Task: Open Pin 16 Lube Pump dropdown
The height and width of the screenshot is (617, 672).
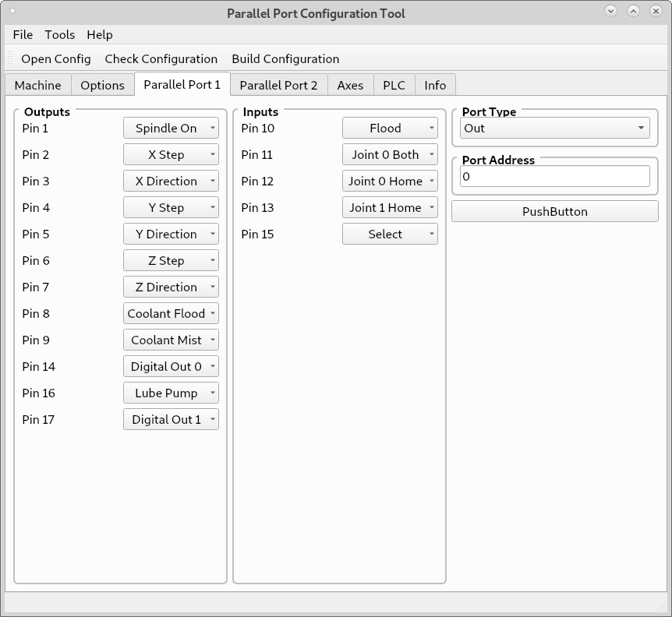Action: [x=171, y=393]
